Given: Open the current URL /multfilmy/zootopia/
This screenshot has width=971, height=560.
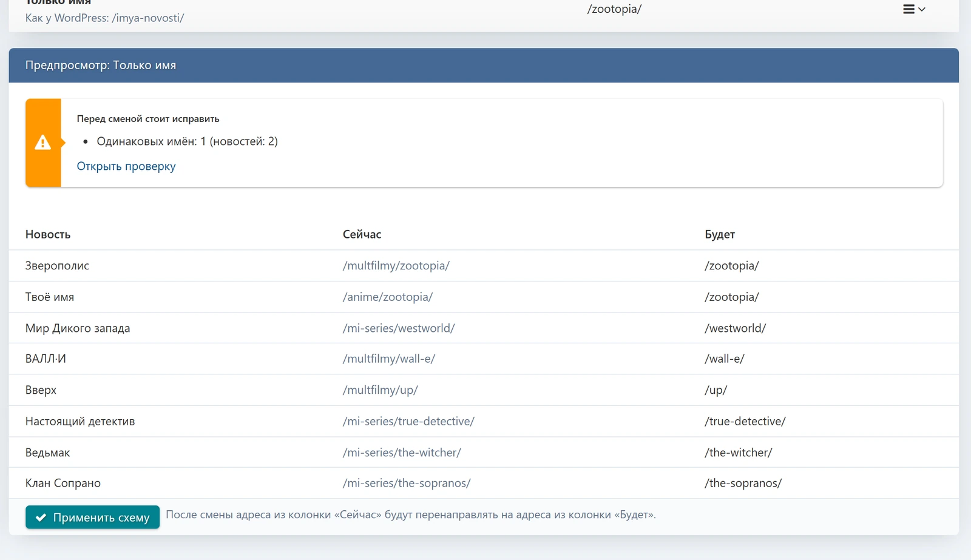Looking at the screenshot, I should (396, 266).
